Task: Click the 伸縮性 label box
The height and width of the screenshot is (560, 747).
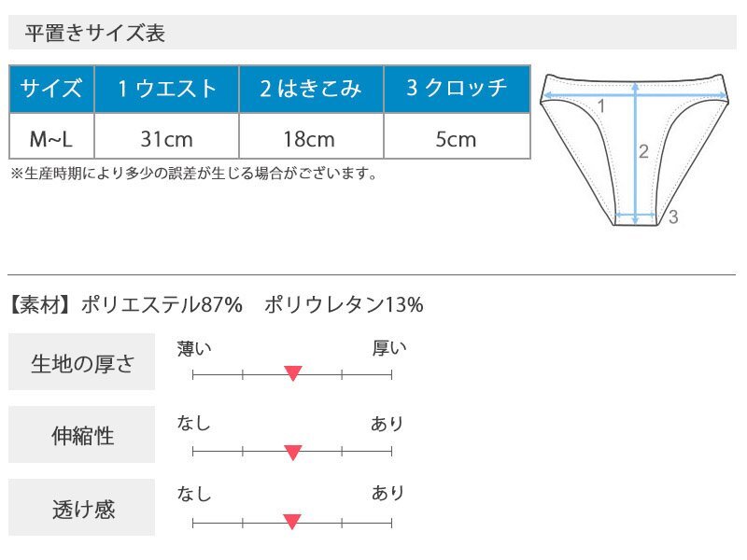Action: (82, 435)
